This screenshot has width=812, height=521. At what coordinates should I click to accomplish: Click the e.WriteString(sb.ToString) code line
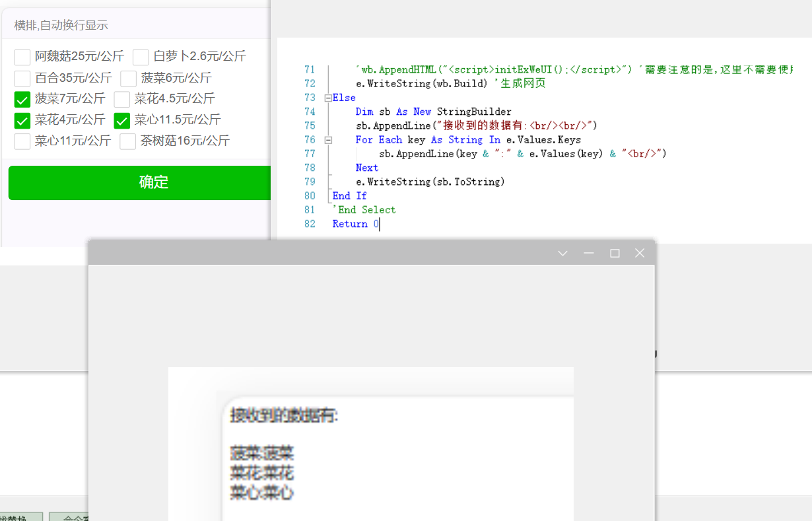point(430,182)
